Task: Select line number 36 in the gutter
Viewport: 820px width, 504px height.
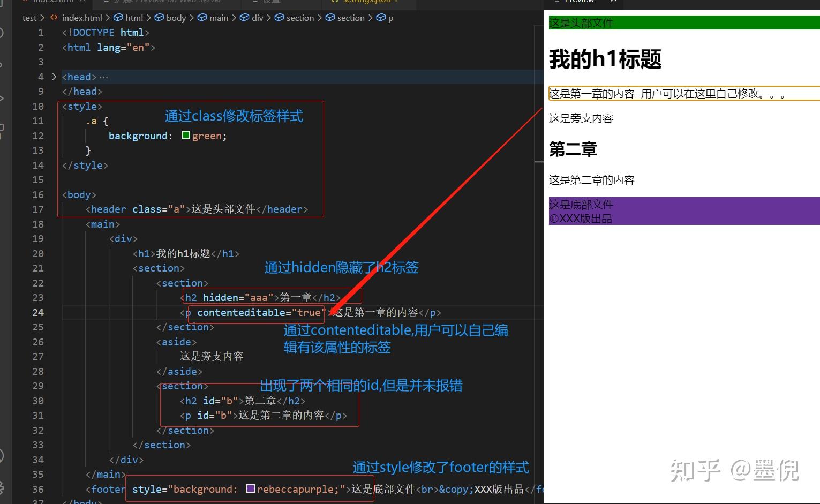Action: 38,489
